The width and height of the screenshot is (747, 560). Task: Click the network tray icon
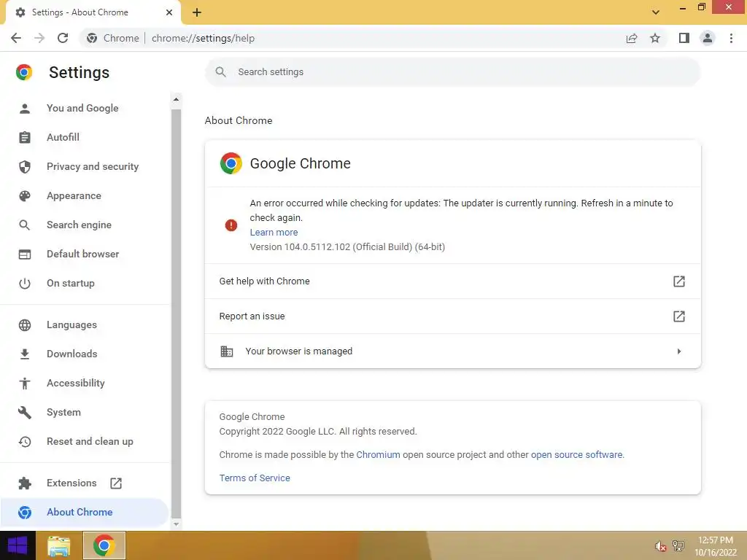click(678, 546)
